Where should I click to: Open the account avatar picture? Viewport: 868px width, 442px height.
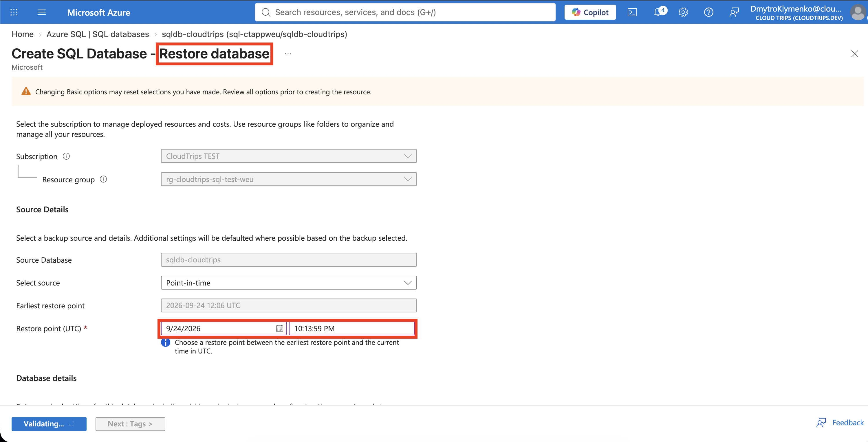858,12
